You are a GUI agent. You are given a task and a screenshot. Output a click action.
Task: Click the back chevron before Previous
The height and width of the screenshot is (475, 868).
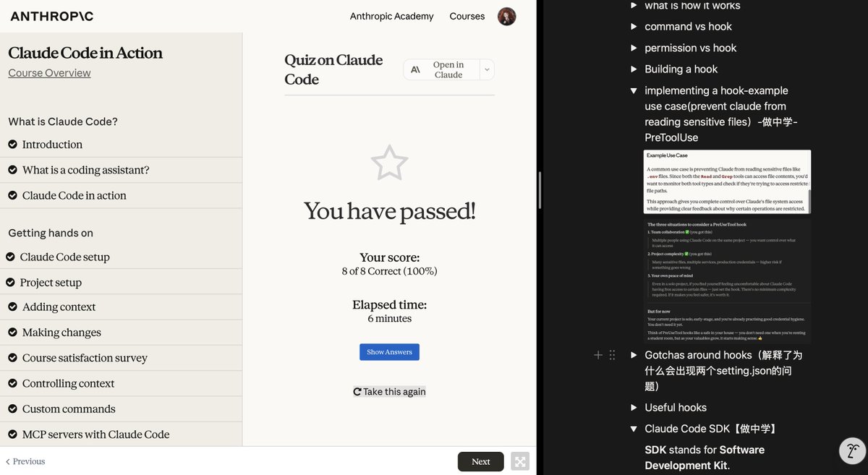(8, 461)
